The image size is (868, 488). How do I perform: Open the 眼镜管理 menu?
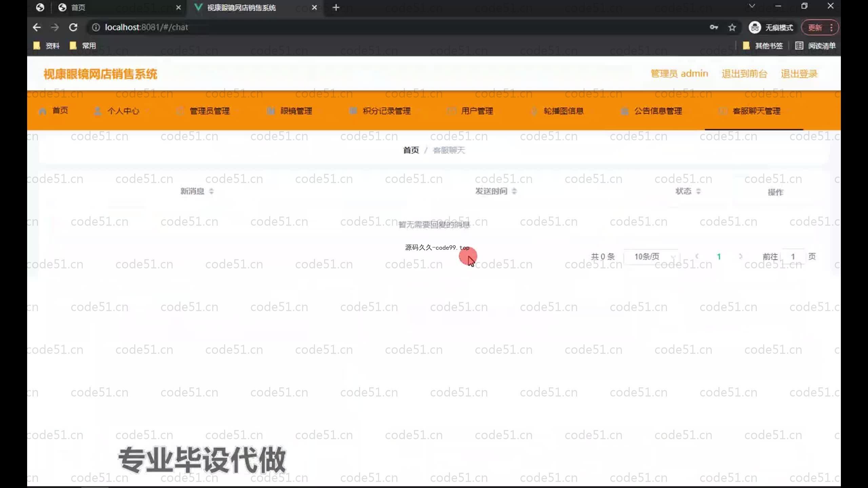296,111
